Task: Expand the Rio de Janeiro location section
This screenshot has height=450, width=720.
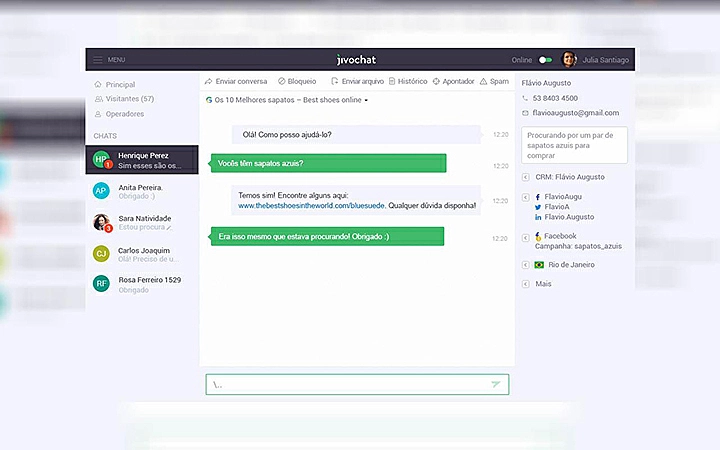Action: coord(526,265)
